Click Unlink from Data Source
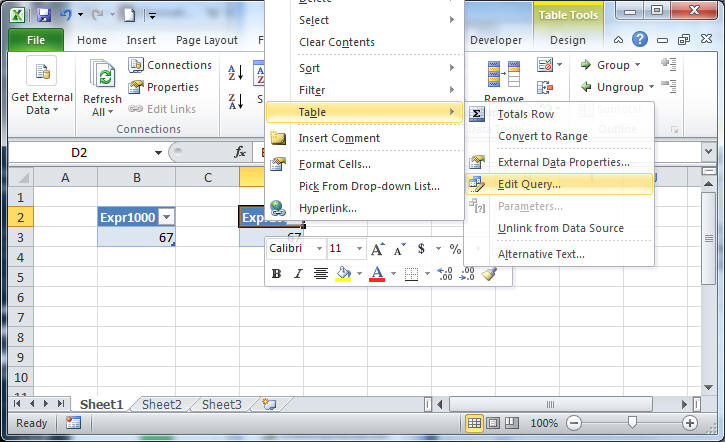 pyautogui.click(x=559, y=228)
